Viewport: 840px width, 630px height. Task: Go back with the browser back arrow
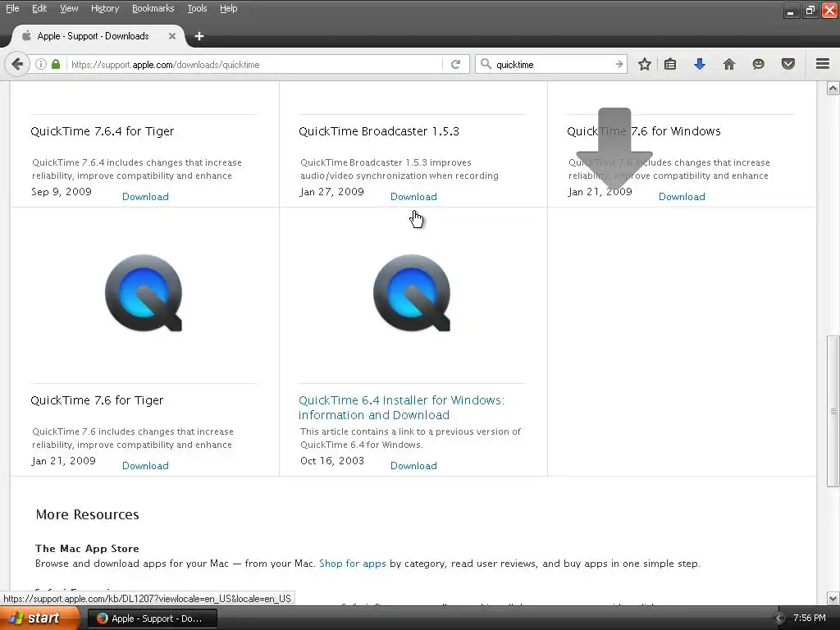point(17,64)
